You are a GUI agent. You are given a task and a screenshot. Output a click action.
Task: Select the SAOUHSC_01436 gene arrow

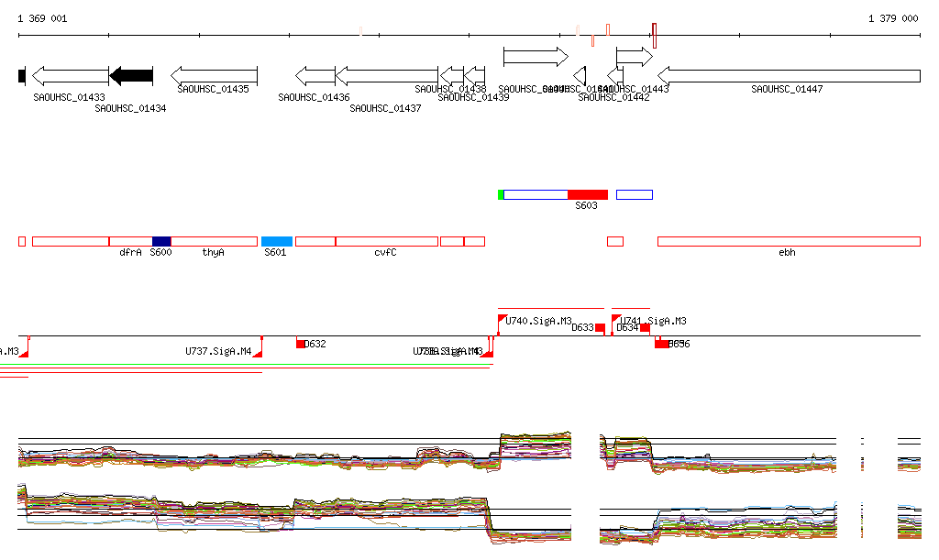pyautogui.click(x=315, y=76)
